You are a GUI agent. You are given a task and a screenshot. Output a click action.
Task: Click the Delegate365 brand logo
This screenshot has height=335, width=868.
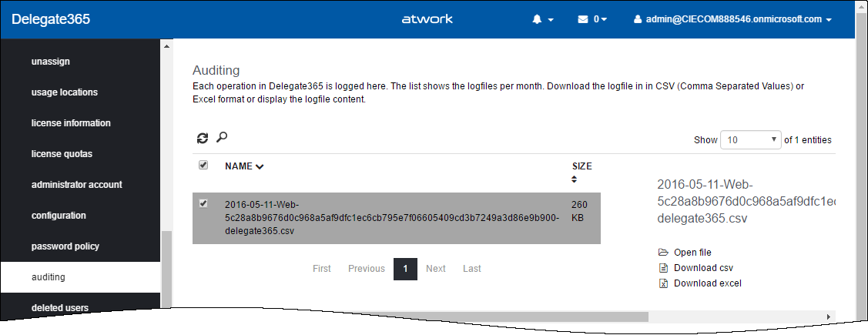51,19
